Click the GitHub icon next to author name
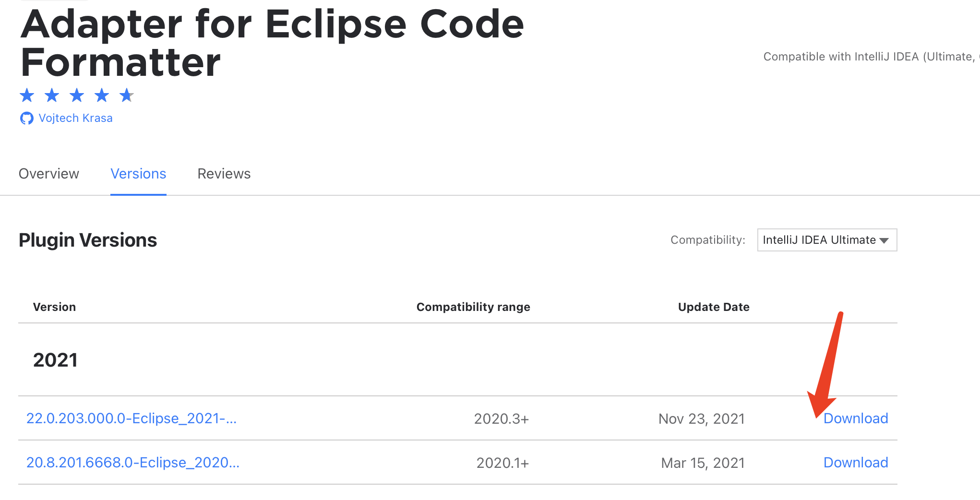This screenshot has height=500, width=980. (27, 118)
